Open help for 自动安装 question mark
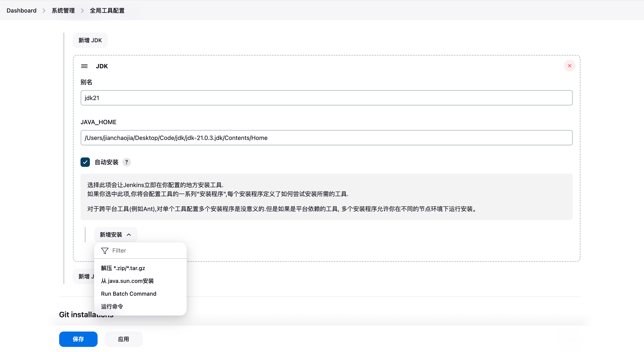 [x=126, y=162]
